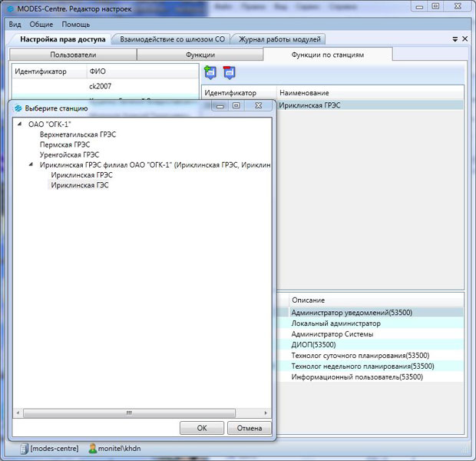476x461 pixels.
Task: Close the current document tab with X
Action: click(x=464, y=39)
